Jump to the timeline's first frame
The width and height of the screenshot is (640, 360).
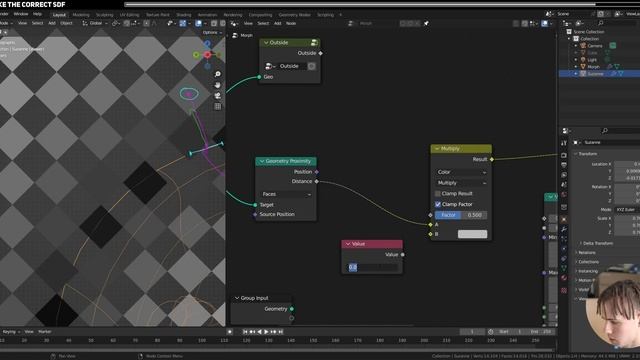[x=245, y=332]
